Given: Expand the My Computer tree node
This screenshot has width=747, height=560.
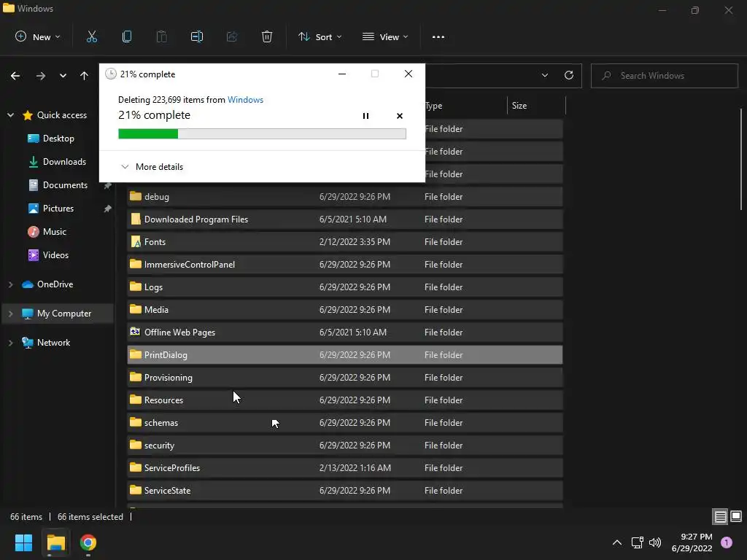Looking at the screenshot, I should 10,314.
